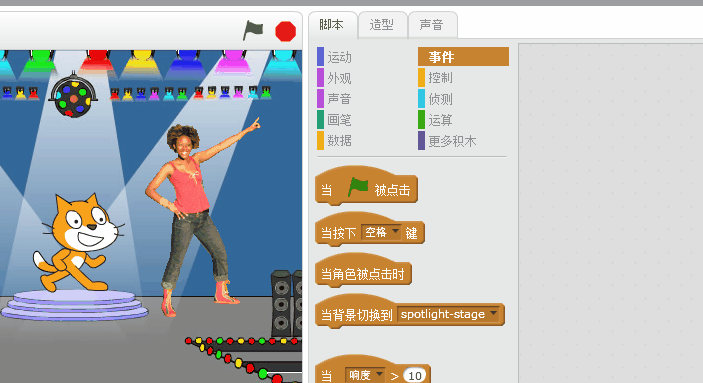Open the spotlight-stage backdrop dropdown
Image resolution: width=703 pixels, height=383 pixels.
point(449,314)
